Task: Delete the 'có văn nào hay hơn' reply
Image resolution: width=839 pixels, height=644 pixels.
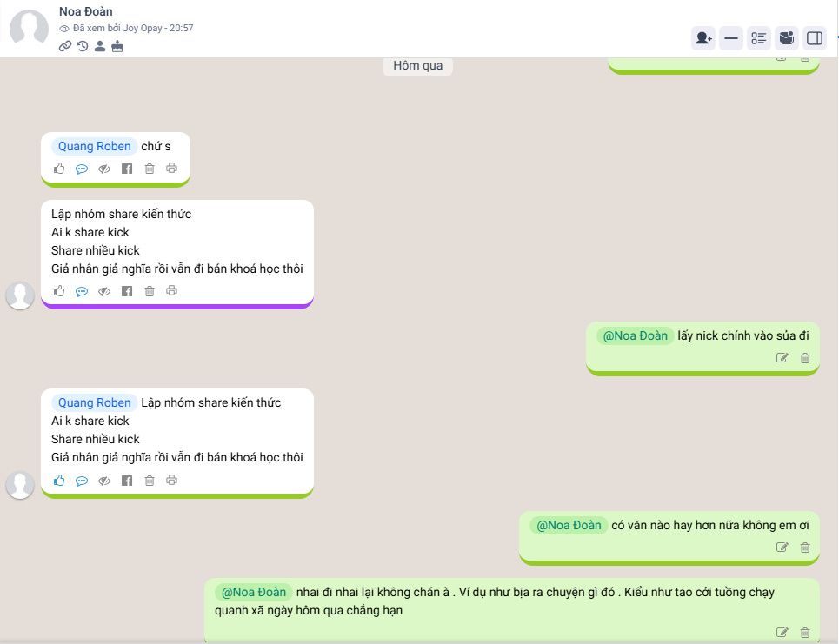Action: tap(805, 548)
